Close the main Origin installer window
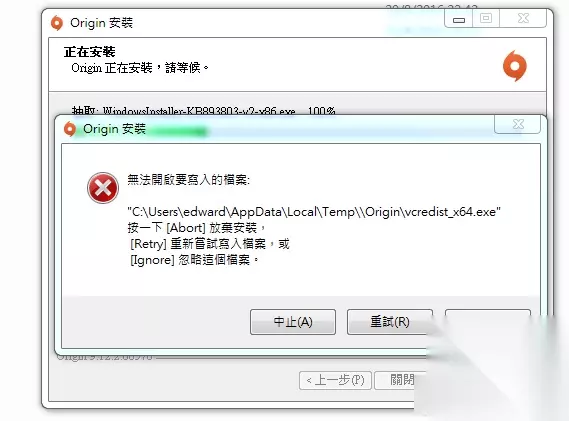569x421 pixels. (523, 19)
